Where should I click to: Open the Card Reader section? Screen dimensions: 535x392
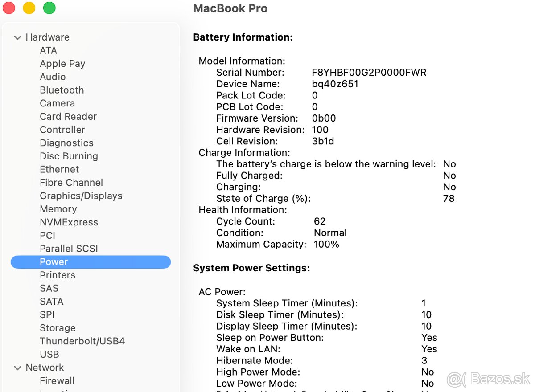pyautogui.click(x=68, y=116)
